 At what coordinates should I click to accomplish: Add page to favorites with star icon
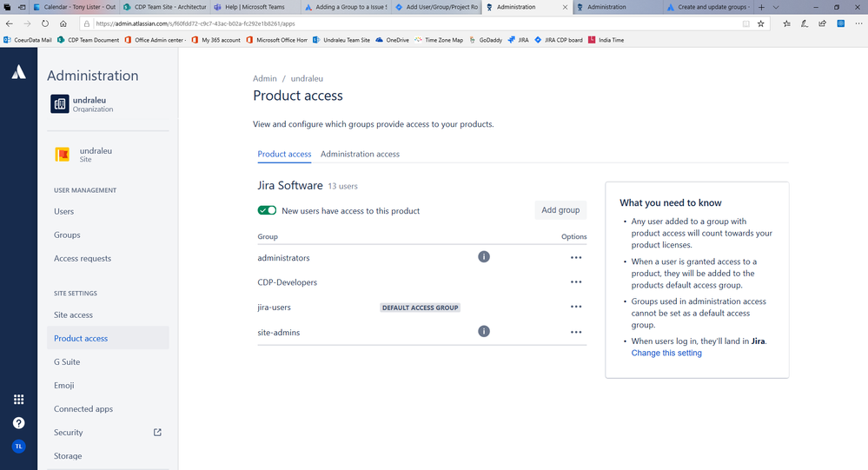click(760, 23)
